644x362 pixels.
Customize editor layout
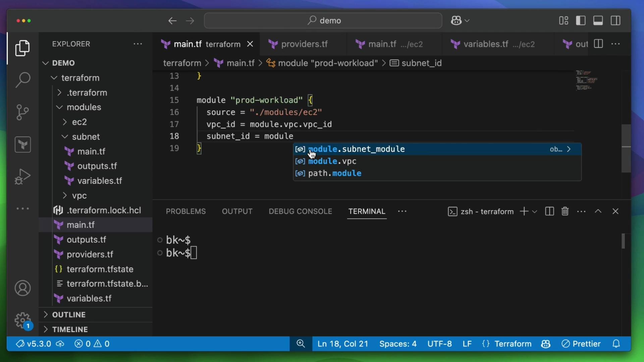coord(563,21)
